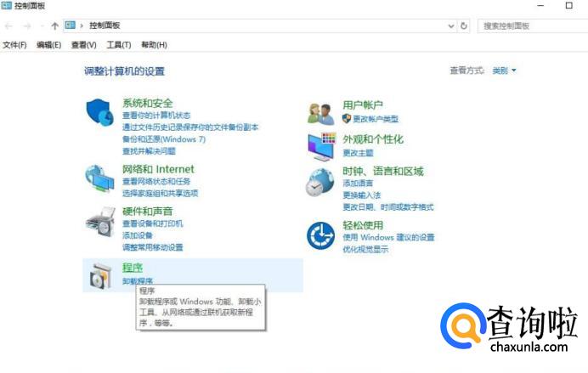Click into the 搜索控制面板 search box
The image size is (588, 373).
[x=533, y=25]
